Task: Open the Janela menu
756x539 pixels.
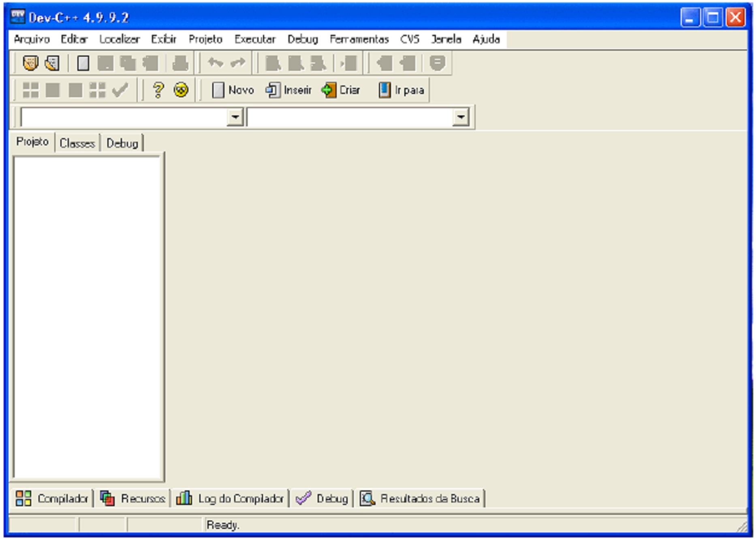Action: point(446,39)
